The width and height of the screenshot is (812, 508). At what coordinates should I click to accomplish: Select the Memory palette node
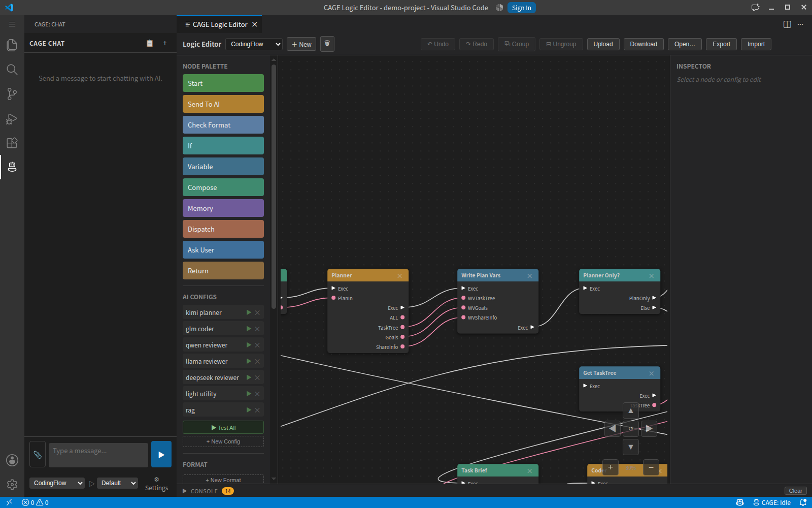pos(223,208)
